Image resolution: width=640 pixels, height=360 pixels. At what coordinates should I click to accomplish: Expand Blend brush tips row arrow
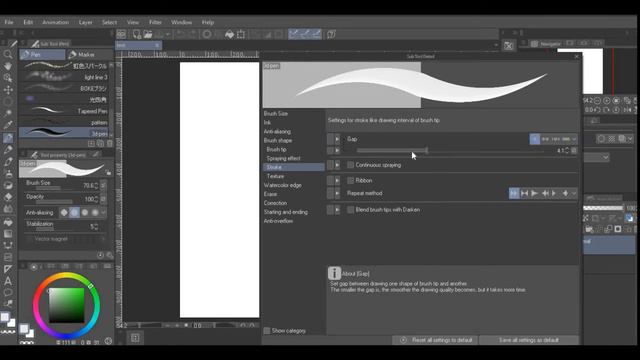[337, 209]
